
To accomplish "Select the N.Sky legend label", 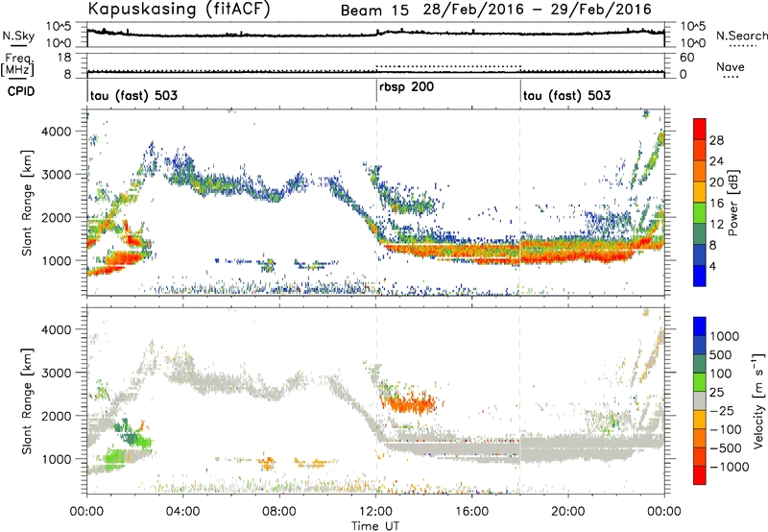I will (18, 36).
